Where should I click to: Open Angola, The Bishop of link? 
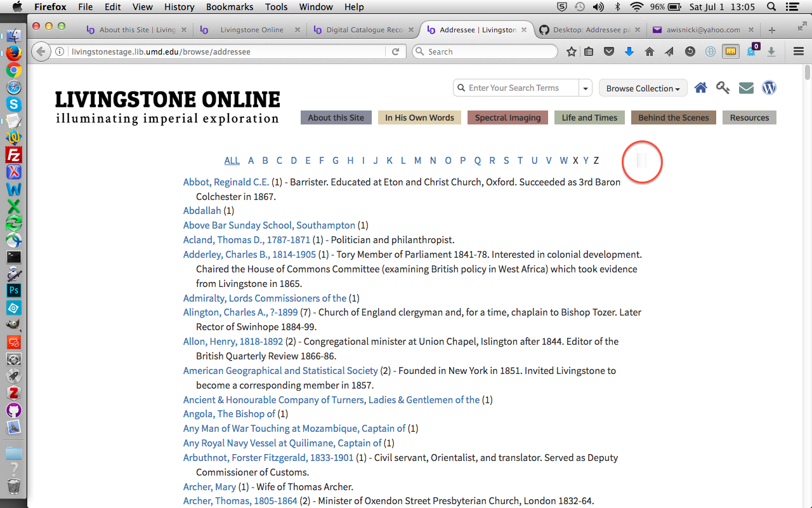coord(230,414)
